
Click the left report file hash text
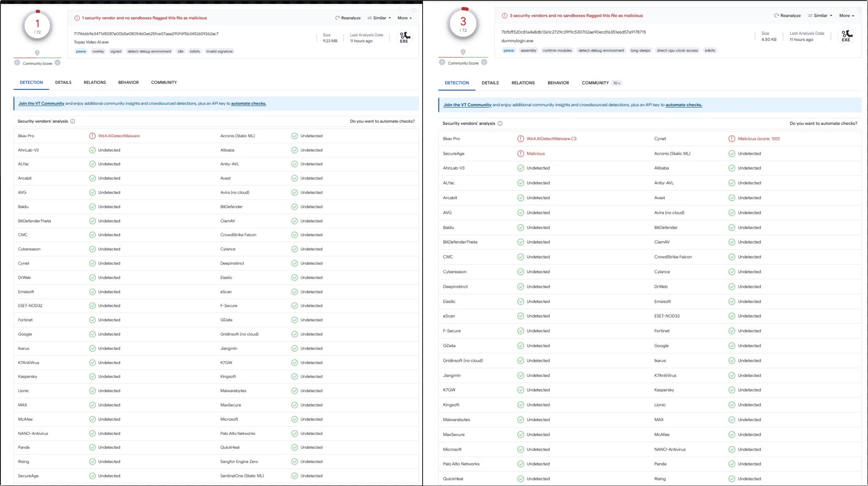[x=146, y=34]
